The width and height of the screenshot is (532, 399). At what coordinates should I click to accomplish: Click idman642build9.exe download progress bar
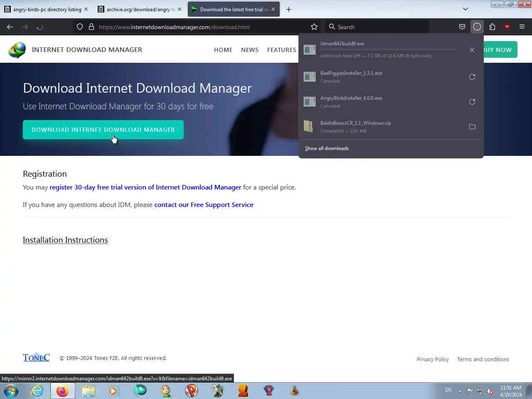click(x=388, y=49)
